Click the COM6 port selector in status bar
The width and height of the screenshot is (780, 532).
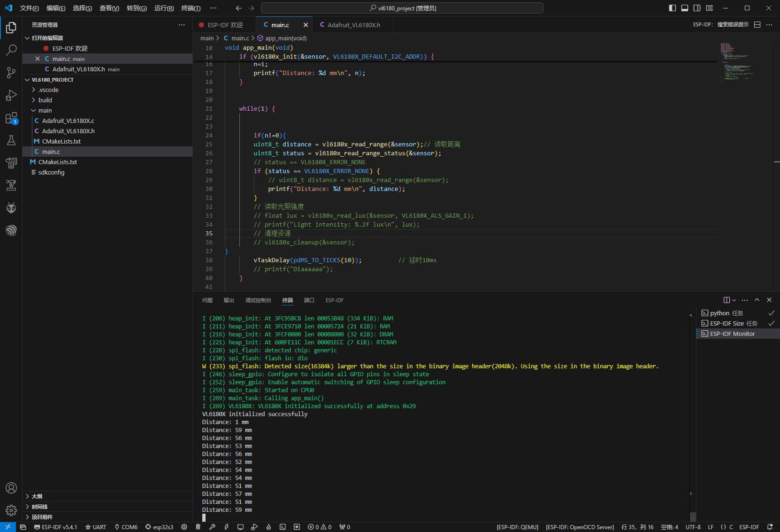(125, 527)
